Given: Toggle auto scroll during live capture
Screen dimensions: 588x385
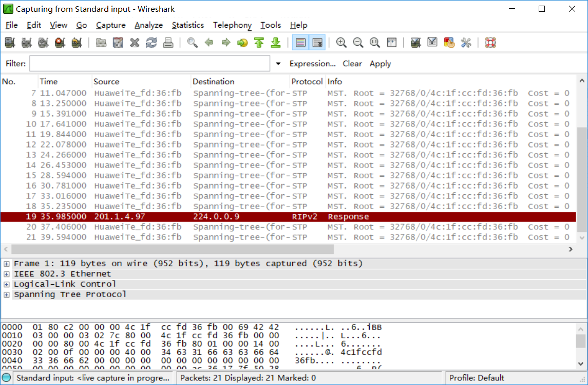Looking at the screenshot, I should [317, 42].
